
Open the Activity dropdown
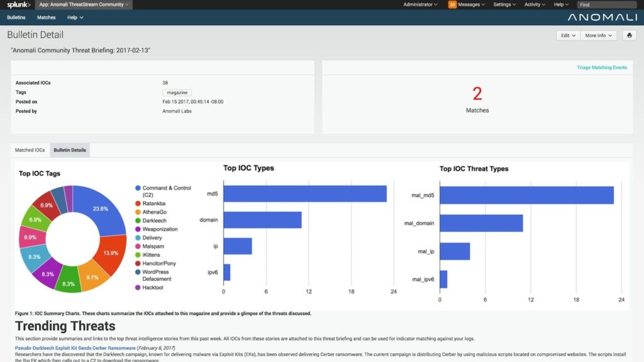[535, 4]
